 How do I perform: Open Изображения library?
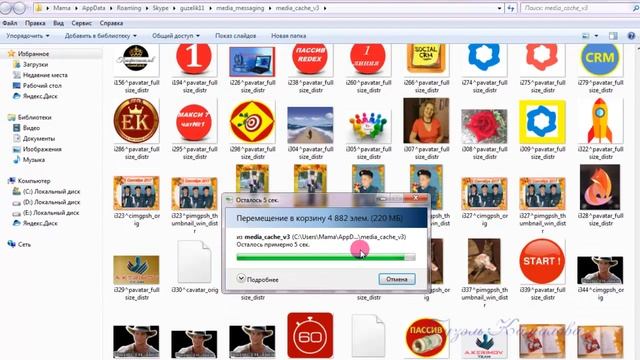42,149
